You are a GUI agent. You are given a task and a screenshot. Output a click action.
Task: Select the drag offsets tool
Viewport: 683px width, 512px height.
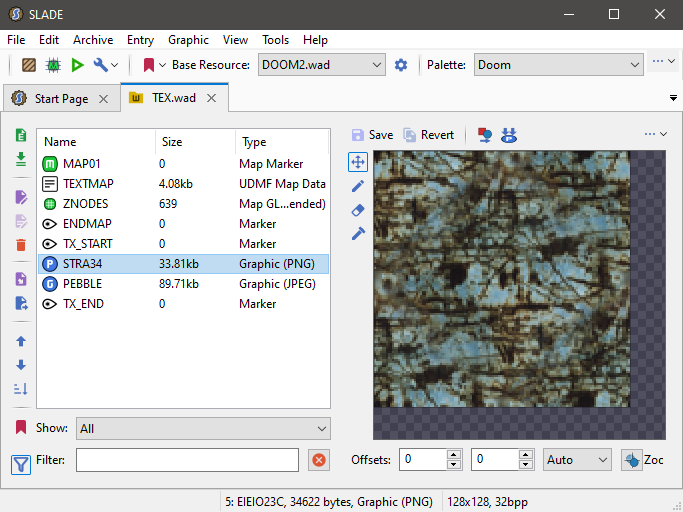pyautogui.click(x=358, y=162)
